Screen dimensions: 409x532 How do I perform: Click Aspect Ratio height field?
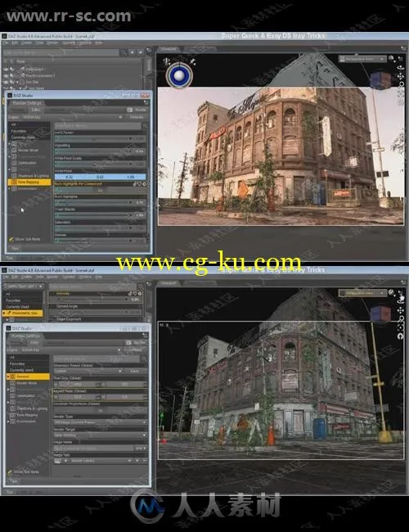click(125, 397)
